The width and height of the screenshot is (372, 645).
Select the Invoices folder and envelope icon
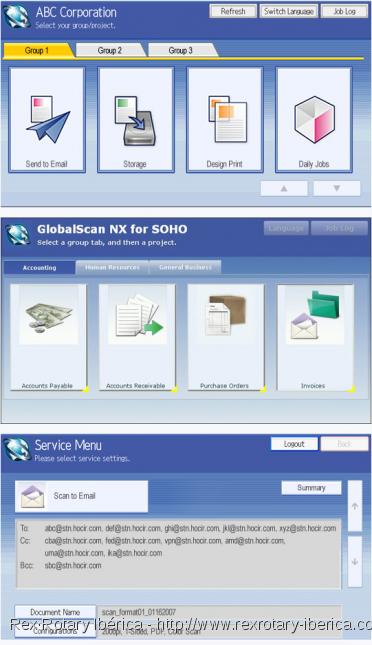click(315, 315)
